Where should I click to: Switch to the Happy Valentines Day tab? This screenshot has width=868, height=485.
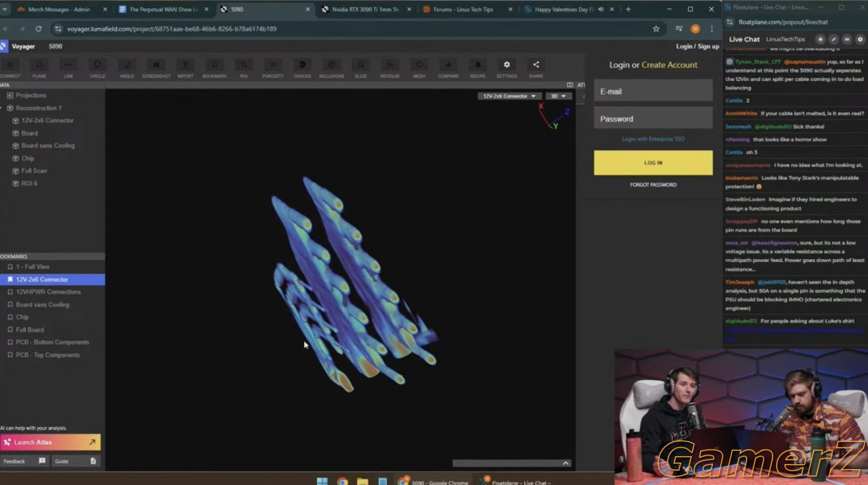569,9
